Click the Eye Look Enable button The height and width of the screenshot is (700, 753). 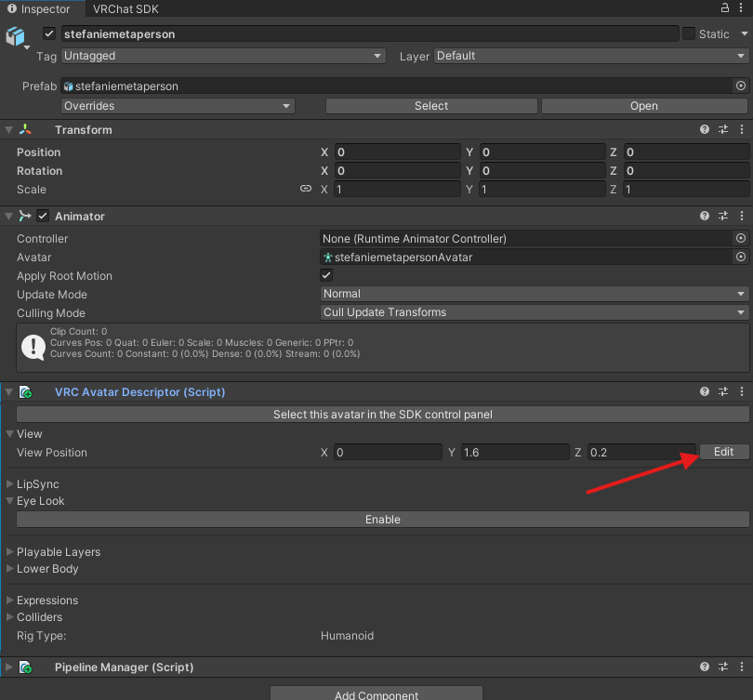(x=383, y=519)
